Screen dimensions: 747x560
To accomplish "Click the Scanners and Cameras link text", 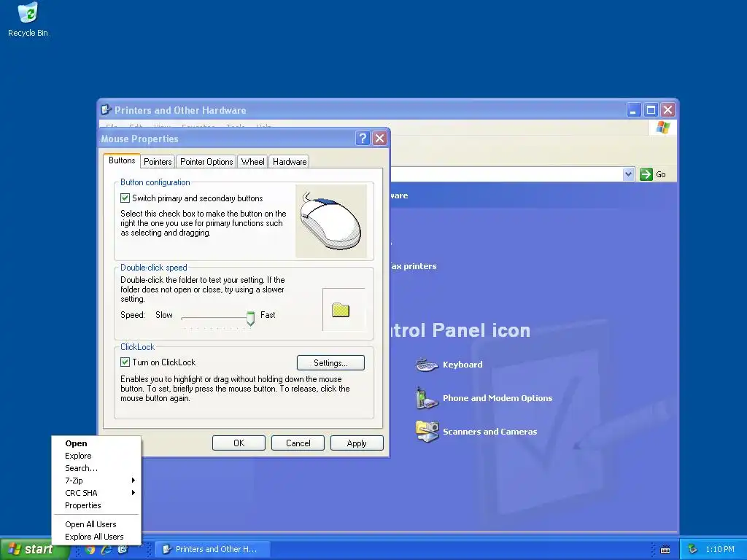I will [489, 432].
